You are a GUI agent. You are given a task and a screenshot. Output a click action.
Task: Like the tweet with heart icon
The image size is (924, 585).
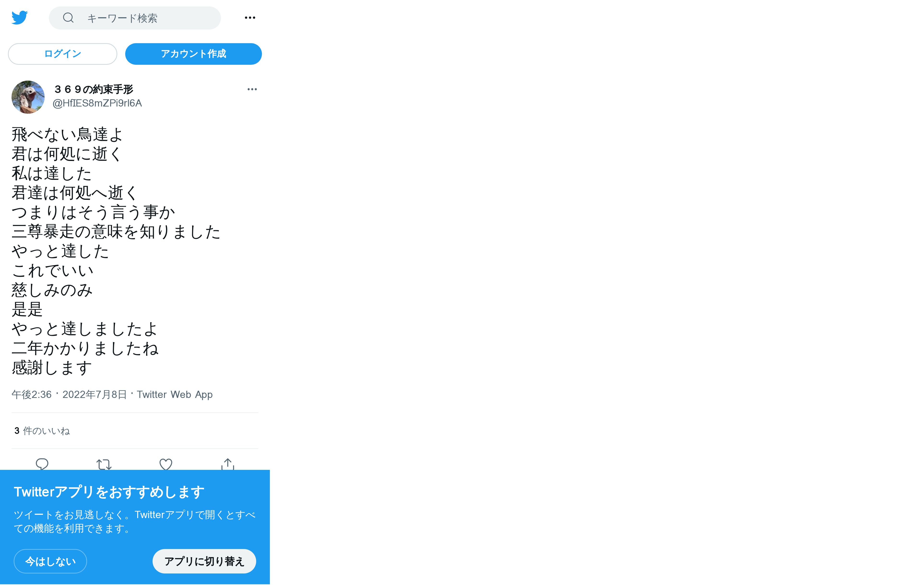tap(166, 464)
